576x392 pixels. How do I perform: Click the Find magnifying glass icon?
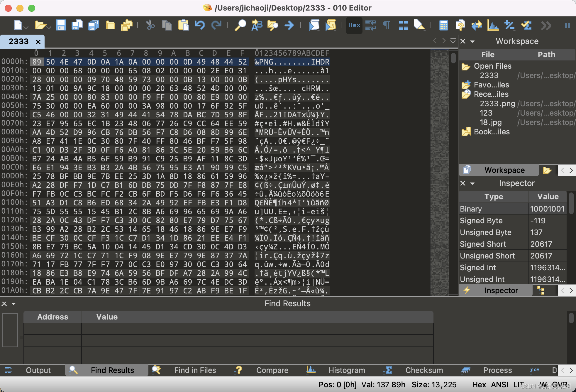[240, 25]
